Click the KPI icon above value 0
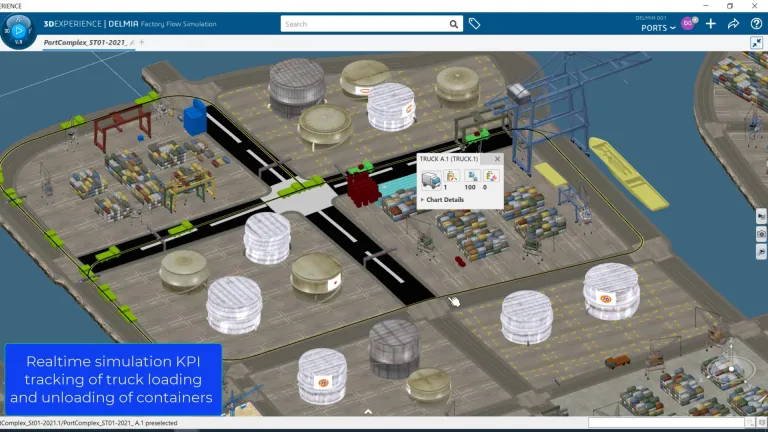 [491, 175]
